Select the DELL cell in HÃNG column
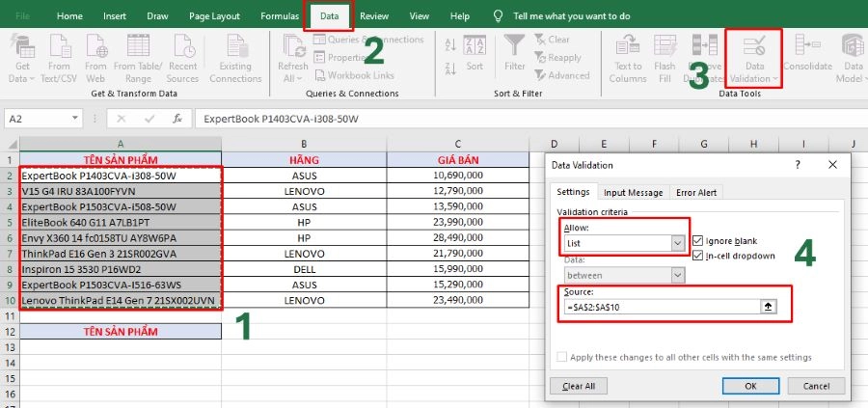The width and height of the screenshot is (868, 408). pyautogui.click(x=304, y=269)
